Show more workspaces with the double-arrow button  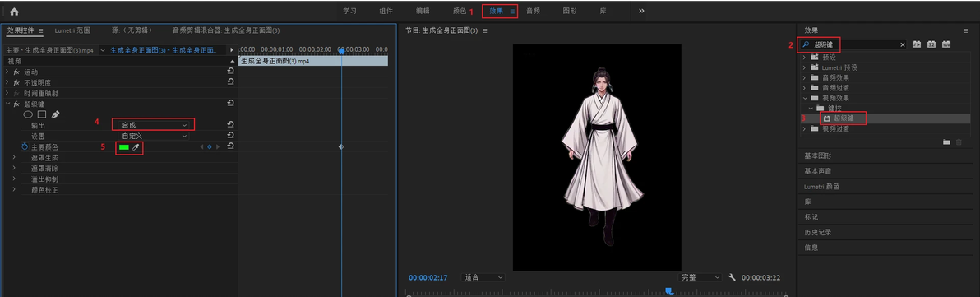641,11
